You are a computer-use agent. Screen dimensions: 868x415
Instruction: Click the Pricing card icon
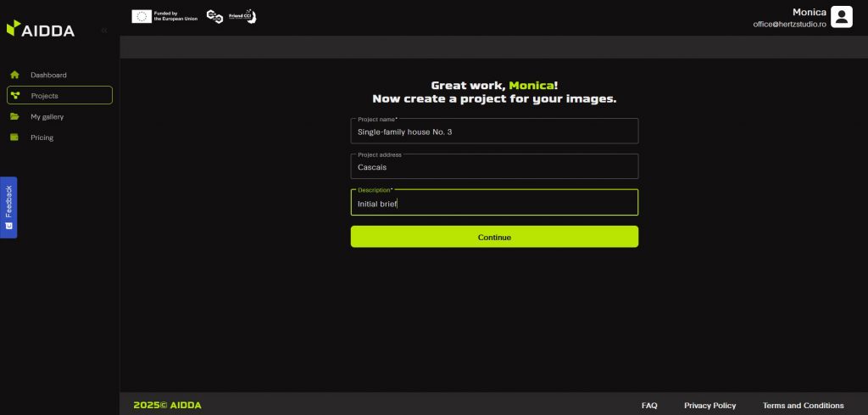(x=14, y=137)
